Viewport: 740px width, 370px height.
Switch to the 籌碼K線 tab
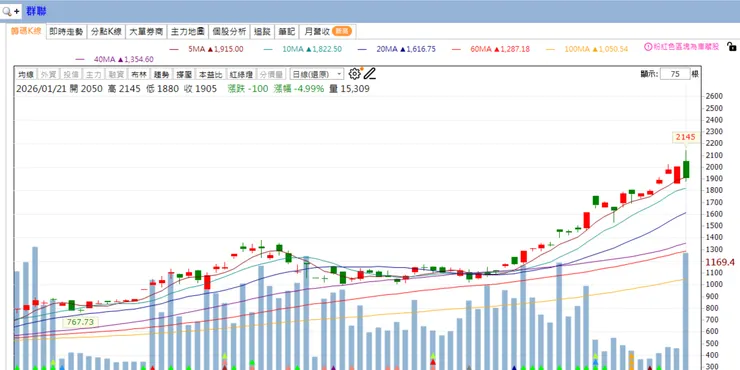(26, 32)
